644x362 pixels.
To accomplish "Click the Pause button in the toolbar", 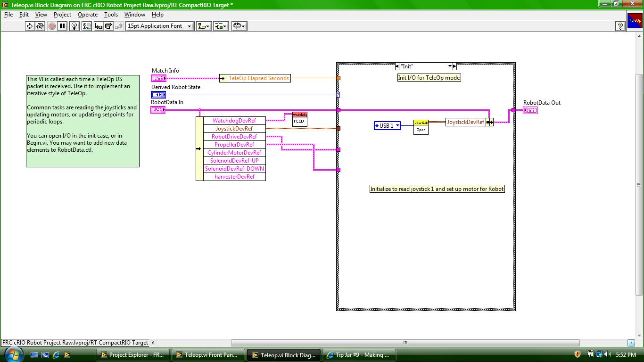I will point(62,26).
